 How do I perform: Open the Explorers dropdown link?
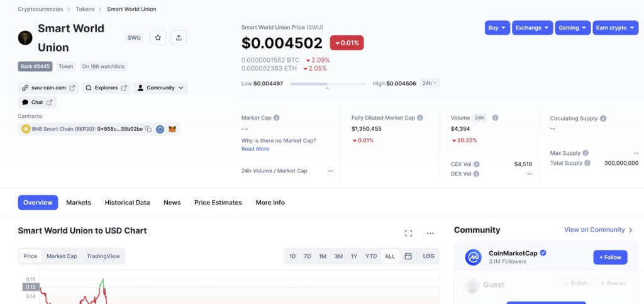point(106,88)
